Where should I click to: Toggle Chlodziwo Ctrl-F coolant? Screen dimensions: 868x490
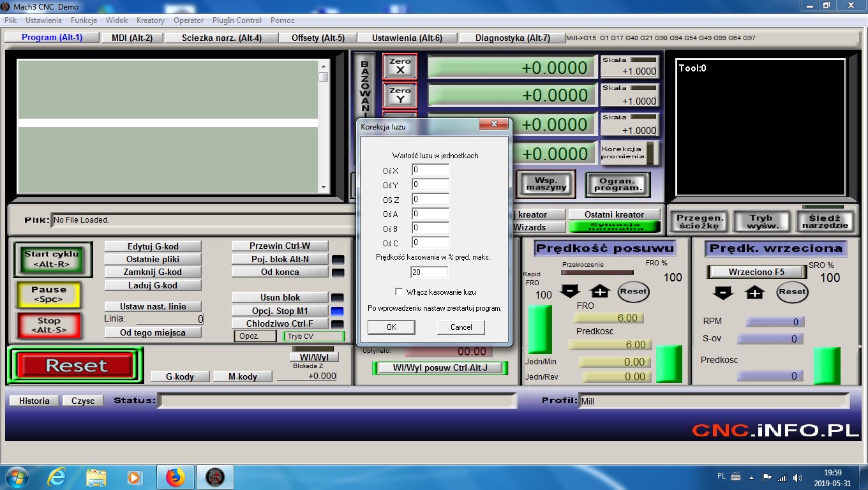(x=280, y=323)
